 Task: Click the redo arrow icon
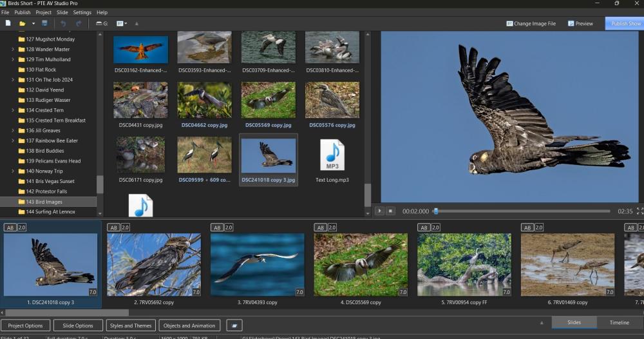point(79,23)
